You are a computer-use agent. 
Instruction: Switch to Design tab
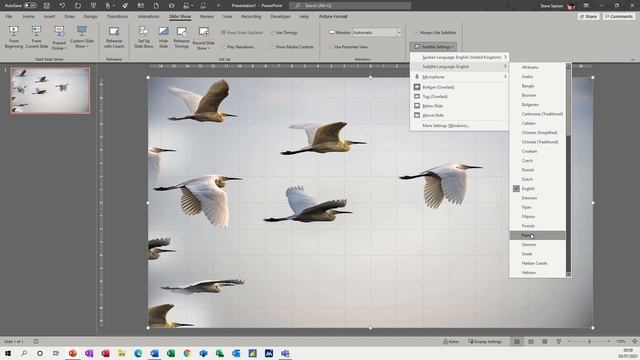(90, 16)
